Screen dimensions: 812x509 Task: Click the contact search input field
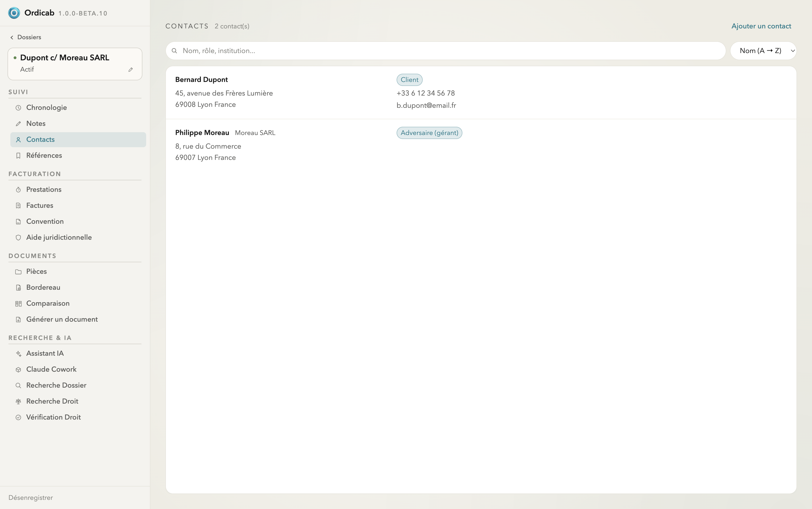[445, 51]
